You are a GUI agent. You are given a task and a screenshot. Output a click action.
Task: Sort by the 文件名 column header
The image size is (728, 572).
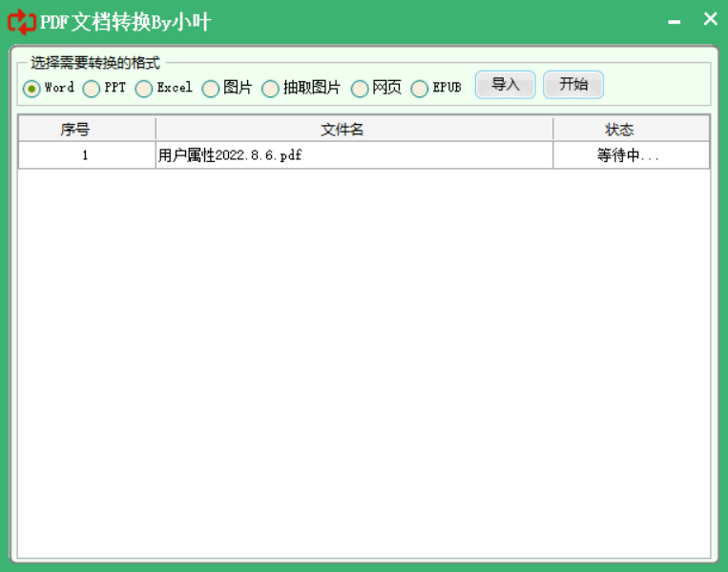(354, 130)
